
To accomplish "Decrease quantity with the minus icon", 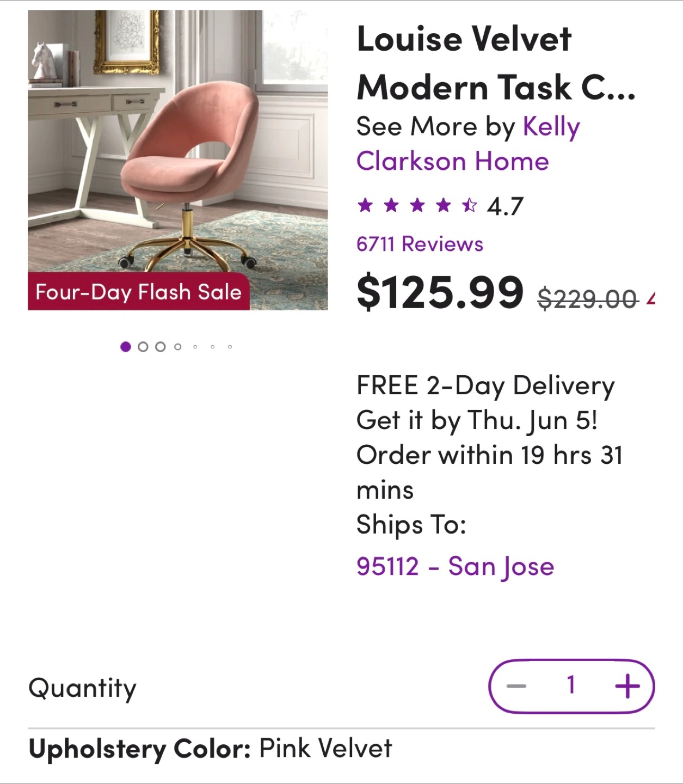I will tap(516, 686).
